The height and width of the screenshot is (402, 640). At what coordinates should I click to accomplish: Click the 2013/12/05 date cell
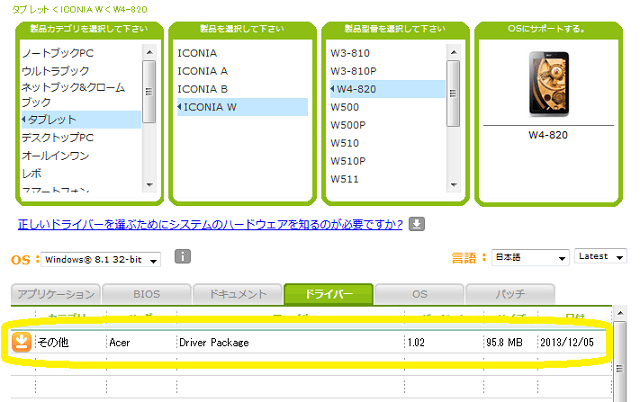[x=574, y=342]
